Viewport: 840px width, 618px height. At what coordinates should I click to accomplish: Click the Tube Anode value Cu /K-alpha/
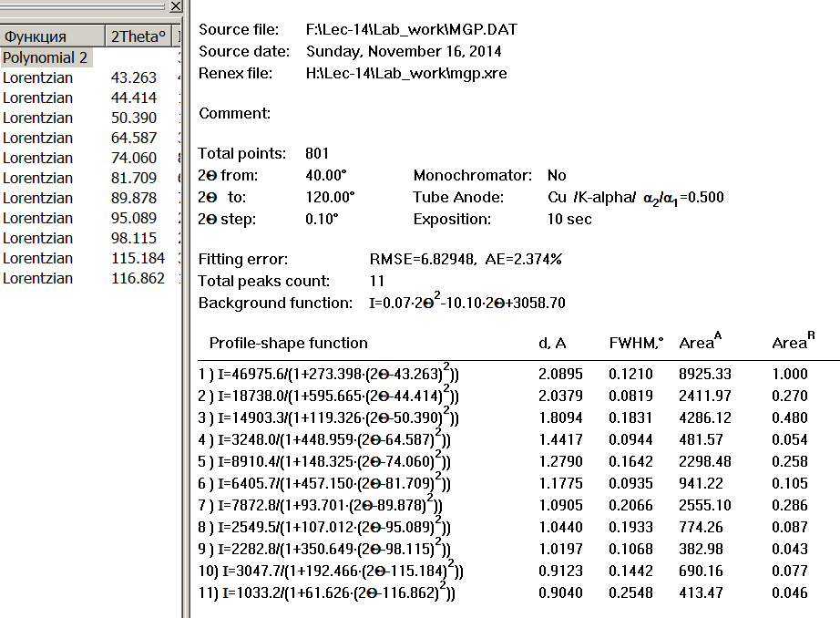tap(591, 197)
